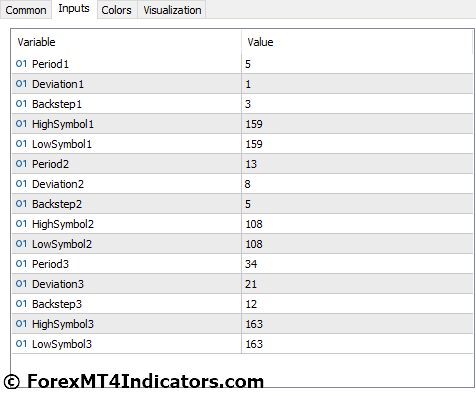Select the HighSymbol3 variable name
Image resolution: width=476 pixels, height=396 pixels.
[x=63, y=324]
